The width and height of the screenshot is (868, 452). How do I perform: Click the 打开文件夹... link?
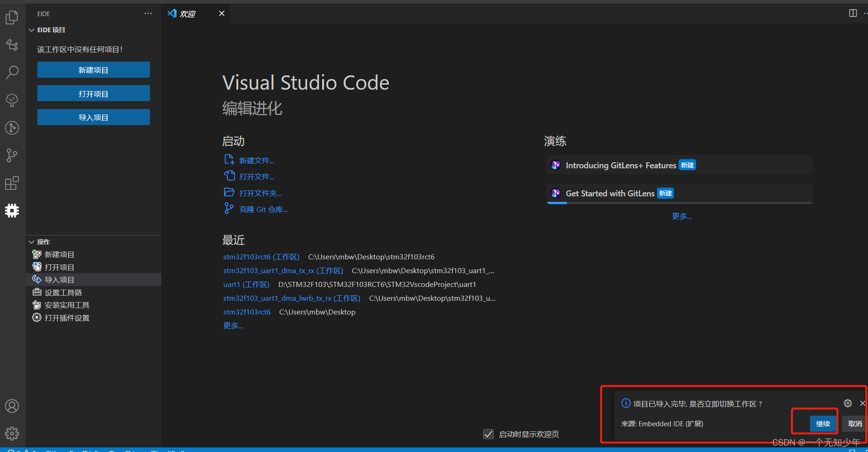coord(260,193)
